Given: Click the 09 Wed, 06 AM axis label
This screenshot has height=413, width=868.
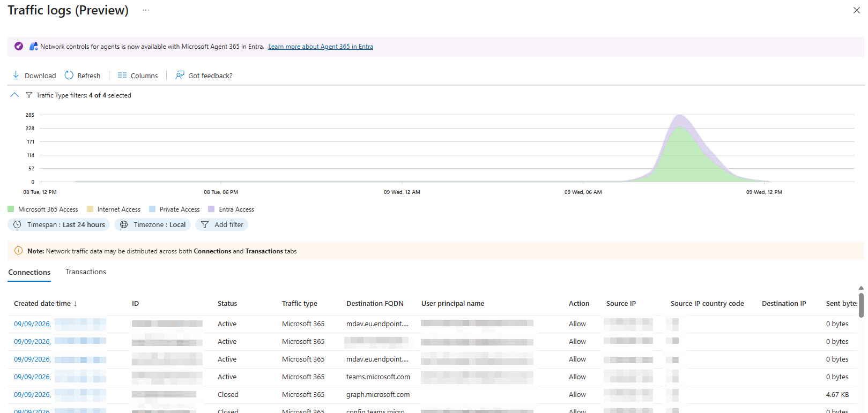Looking at the screenshot, I should tap(583, 192).
